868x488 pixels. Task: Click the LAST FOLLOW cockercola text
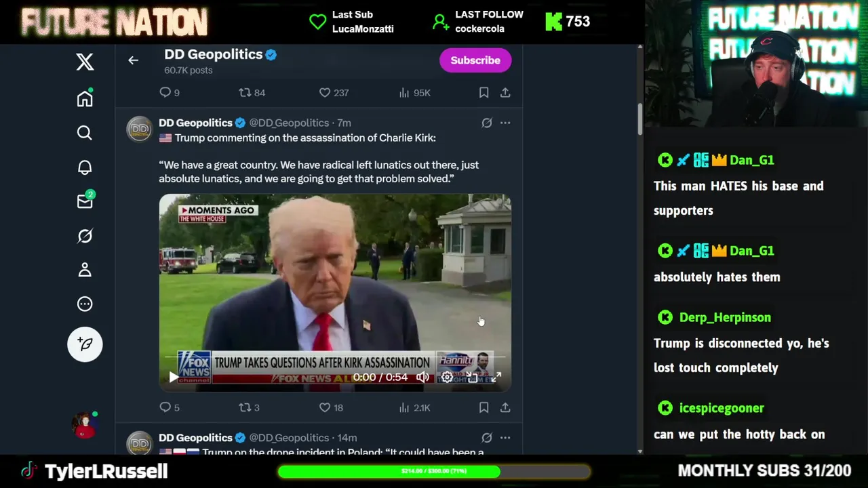(489, 22)
